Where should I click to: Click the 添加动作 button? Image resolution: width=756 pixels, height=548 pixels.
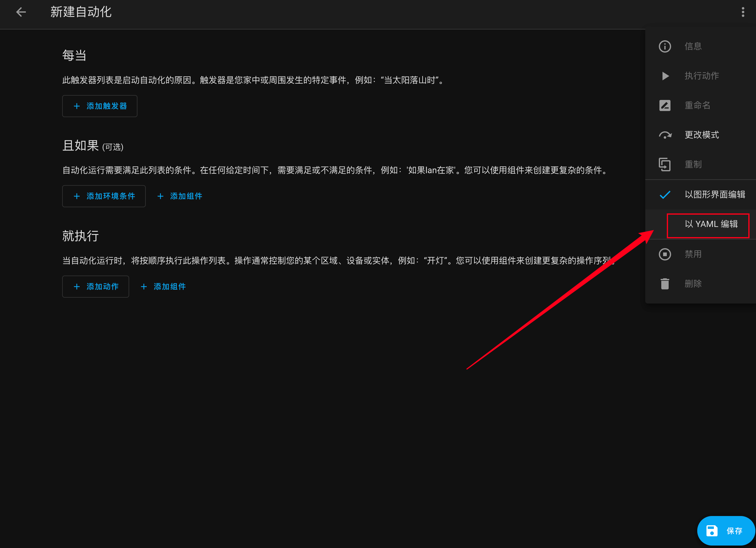(x=96, y=287)
